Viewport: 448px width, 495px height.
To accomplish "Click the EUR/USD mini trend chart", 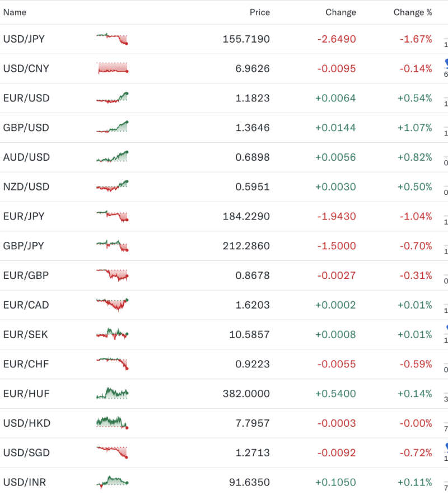I will coord(112,98).
